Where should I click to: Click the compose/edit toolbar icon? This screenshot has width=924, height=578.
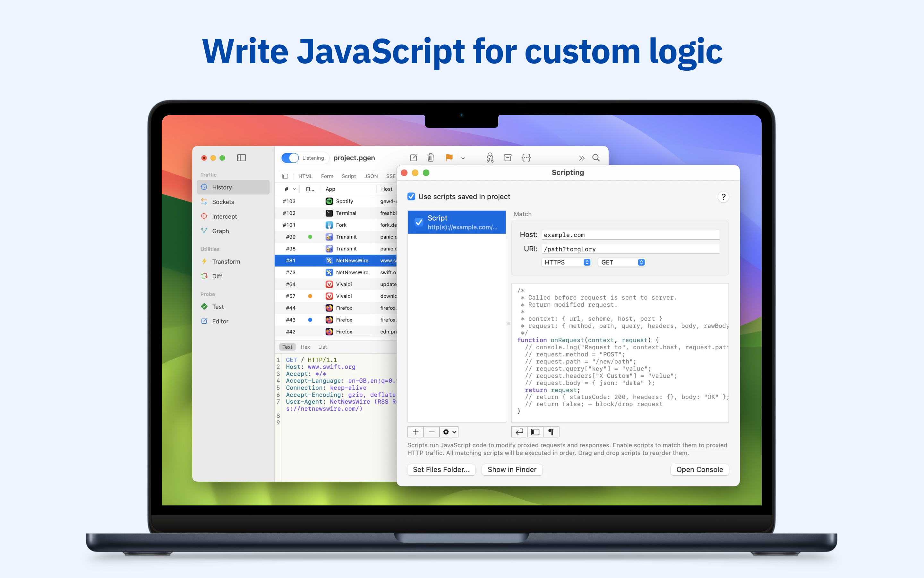(414, 158)
